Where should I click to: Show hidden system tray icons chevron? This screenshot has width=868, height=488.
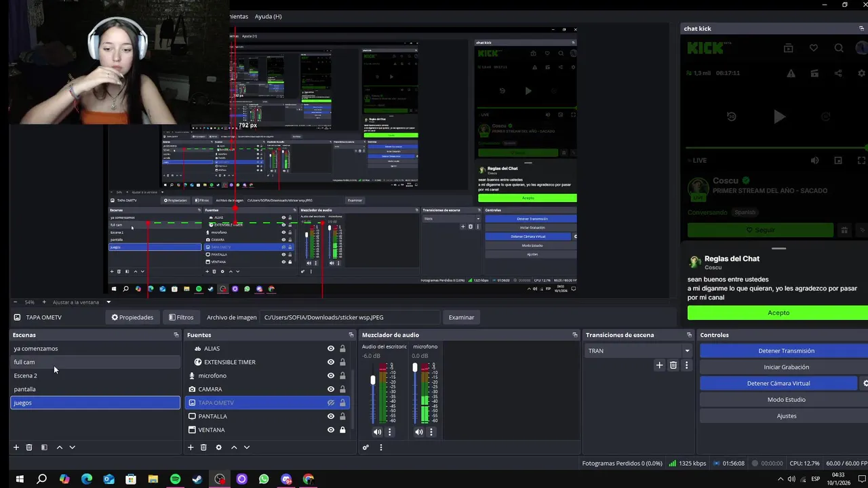tap(780, 479)
